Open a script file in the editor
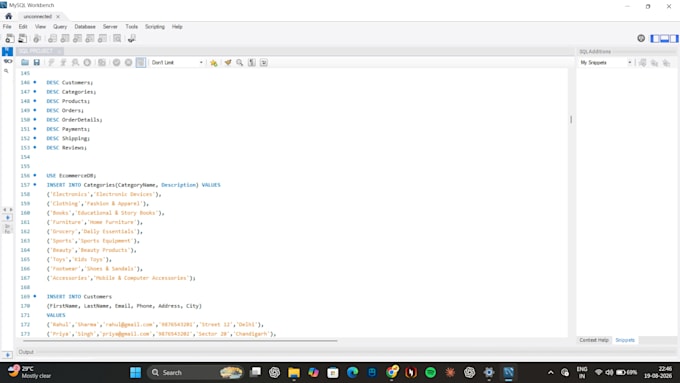Viewport: 680px width, 383px height. (25, 62)
